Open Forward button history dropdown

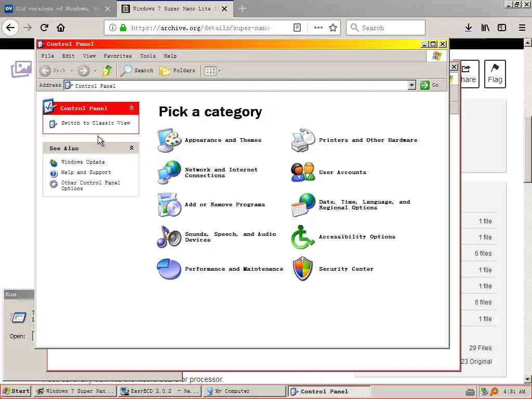[x=95, y=71]
